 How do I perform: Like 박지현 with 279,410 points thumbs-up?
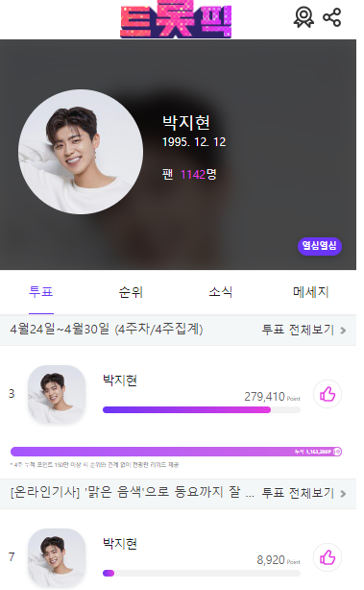coord(328,394)
